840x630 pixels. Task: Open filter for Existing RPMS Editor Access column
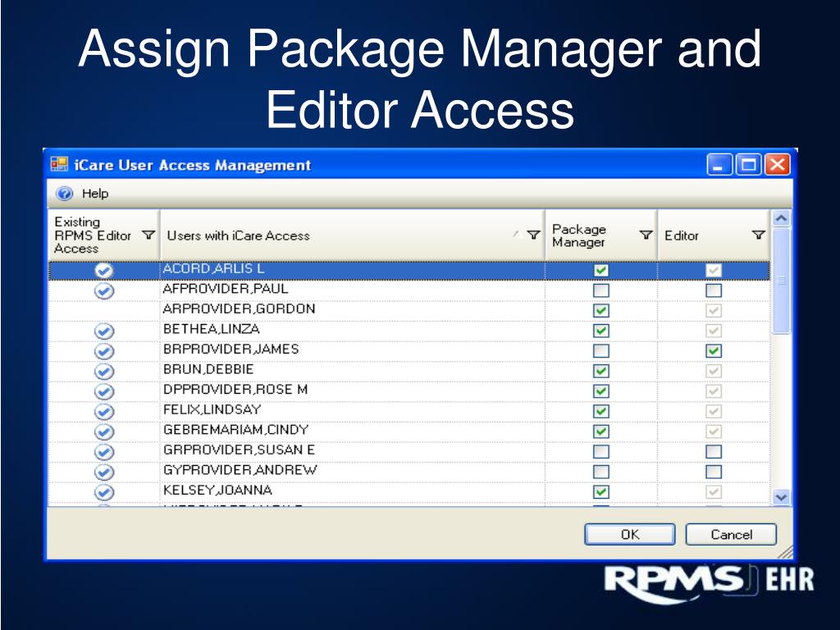148,235
